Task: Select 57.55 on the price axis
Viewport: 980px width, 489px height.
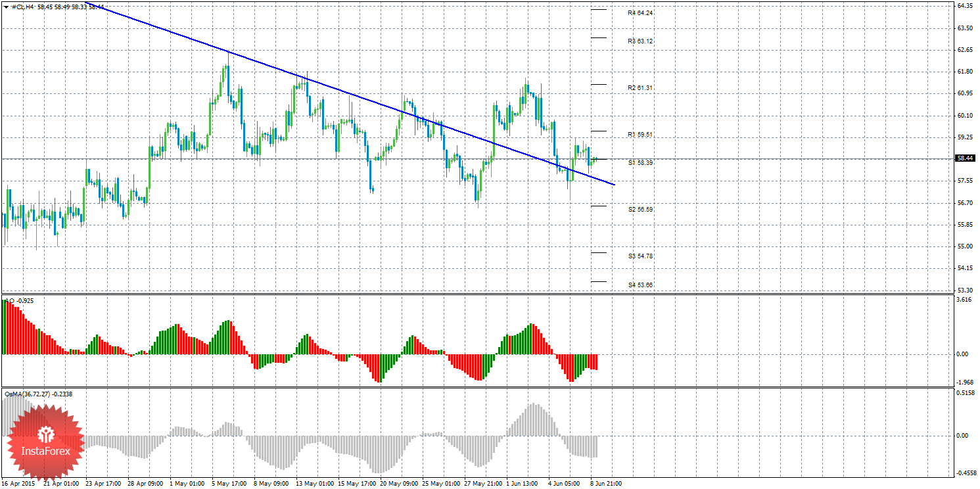Action: click(x=966, y=181)
